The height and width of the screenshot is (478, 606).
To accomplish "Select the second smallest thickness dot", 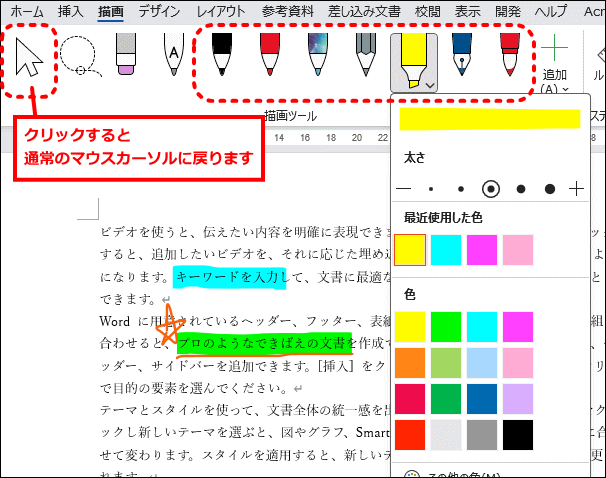I will click(x=461, y=189).
